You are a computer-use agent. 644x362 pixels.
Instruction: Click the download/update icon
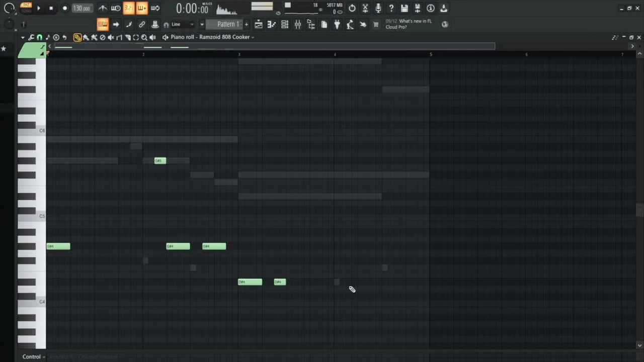tap(444, 8)
